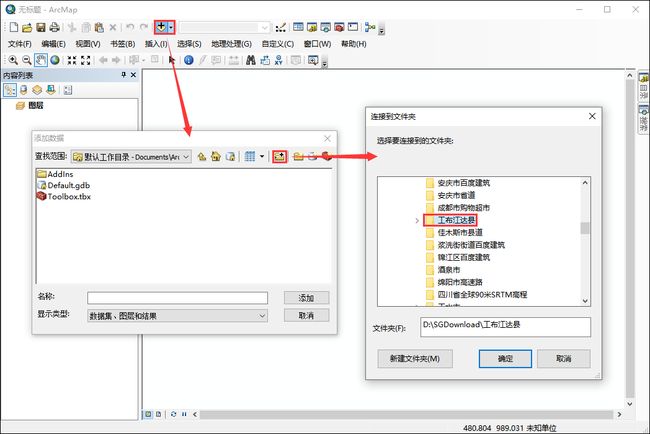The height and width of the screenshot is (434, 650).
Task: Select the Identify tool
Action: tap(189, 60)
